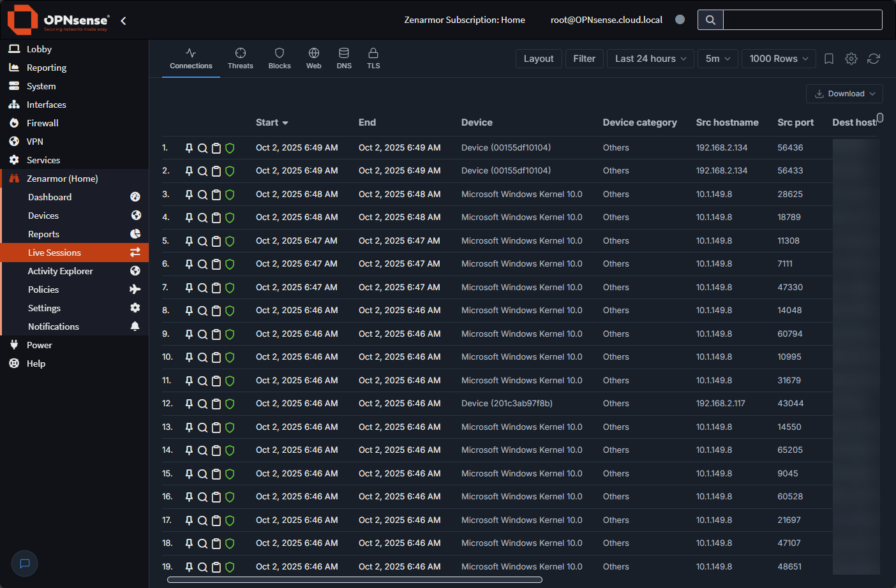Refresh sessions with the sync icon
This screenshot has height=588, width=896.
873,59
